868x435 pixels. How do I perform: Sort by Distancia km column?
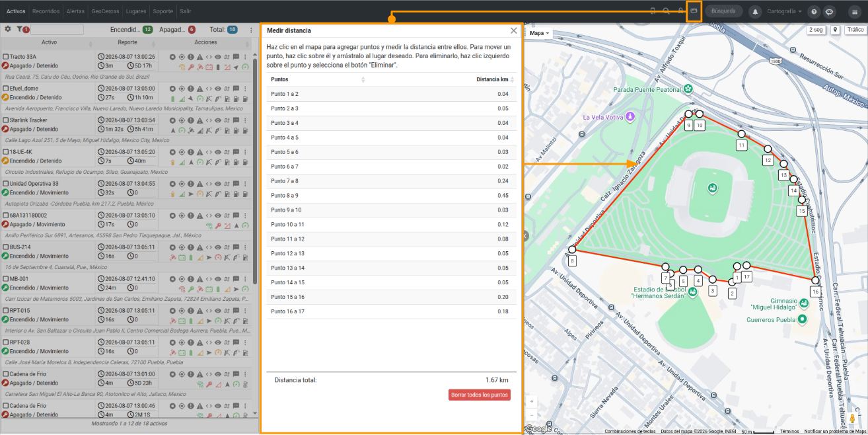(492, 79)
